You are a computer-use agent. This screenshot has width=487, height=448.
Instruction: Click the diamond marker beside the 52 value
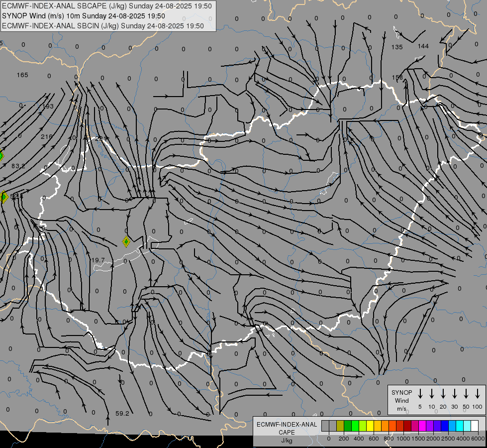[x=3, y=197]
